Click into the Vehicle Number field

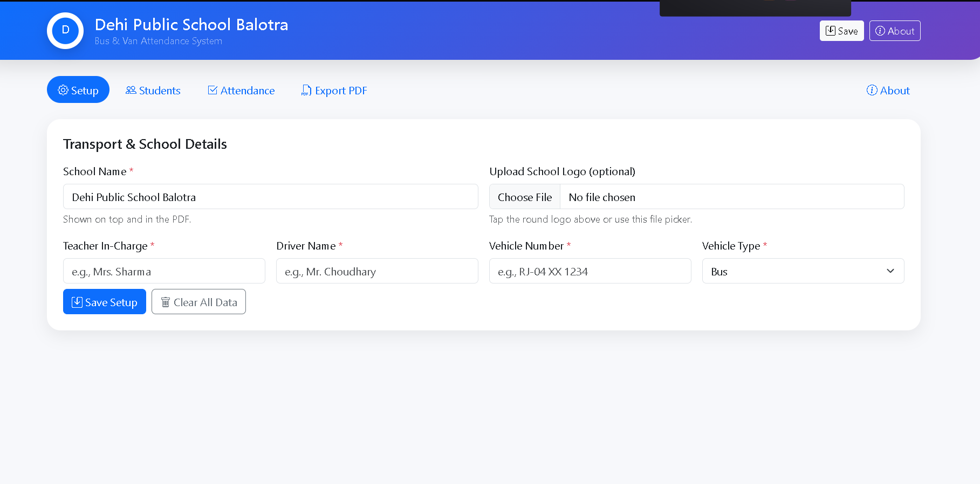590,271
